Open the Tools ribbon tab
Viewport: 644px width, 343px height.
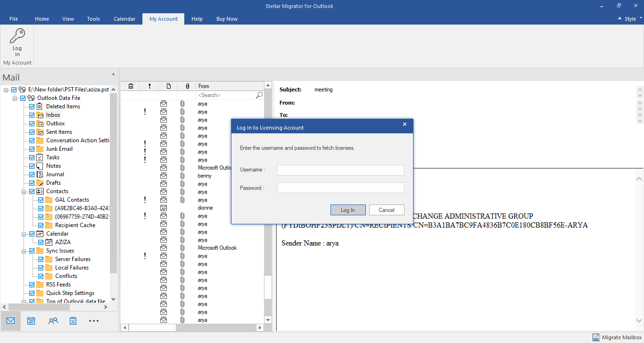pyautogui.click(x=93, y=19)
